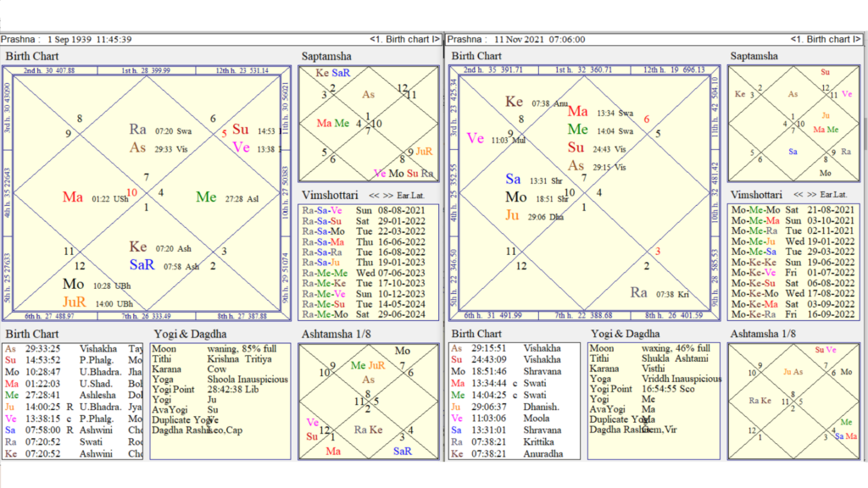Screen dimensions: 868x488
Task: Click the Mo 10:28:47 U.Bhadra. table row
Action: [x=73, y=372]
